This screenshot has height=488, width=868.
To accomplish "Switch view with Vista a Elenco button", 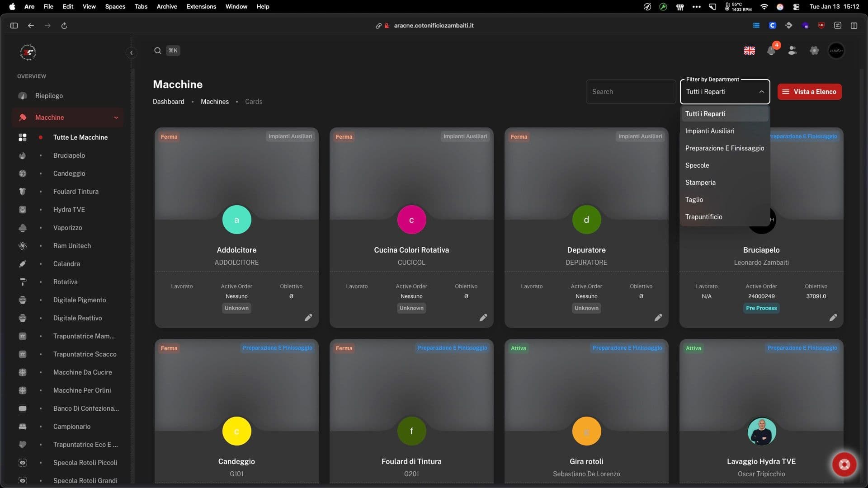I will [x=809, y=92].
